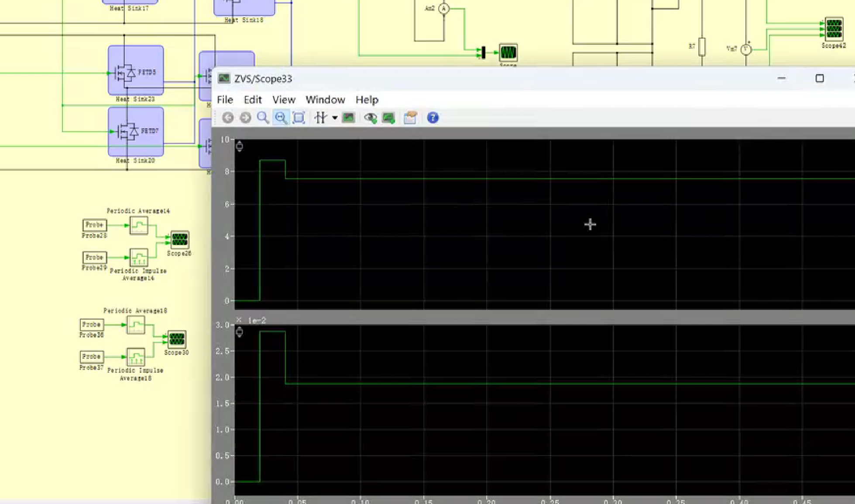Screen dimensions: 855x504
Task: Open the View menu
Action: coord(284,100)
